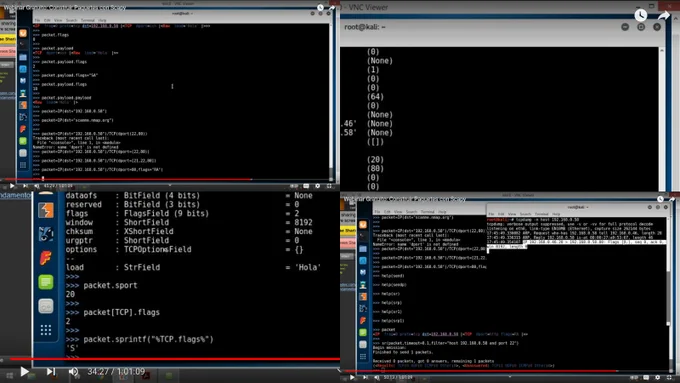Open File menu in tcpdump terminal window
The image size is (680, 383).
point(491,214)
